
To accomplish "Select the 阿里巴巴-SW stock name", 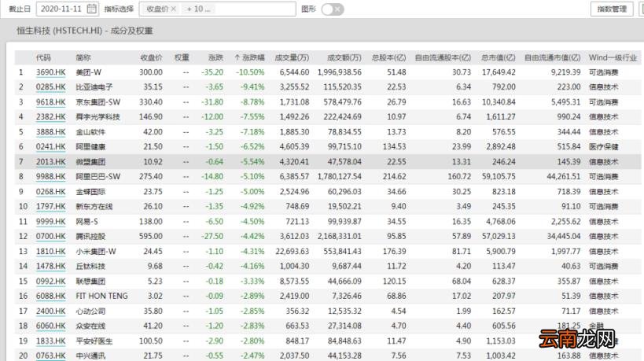I will click(x=98, y=177).
